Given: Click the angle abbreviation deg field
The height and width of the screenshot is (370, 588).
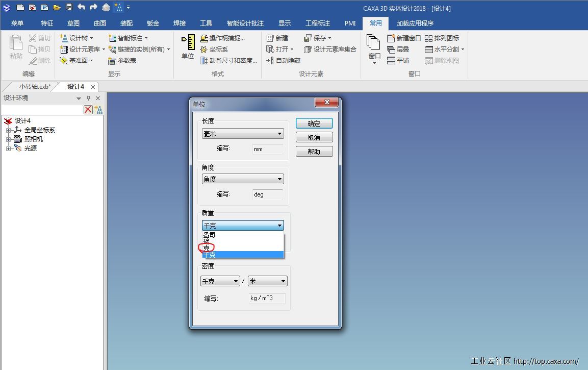Looking at the screenshot, I should (x=267, y=194).
